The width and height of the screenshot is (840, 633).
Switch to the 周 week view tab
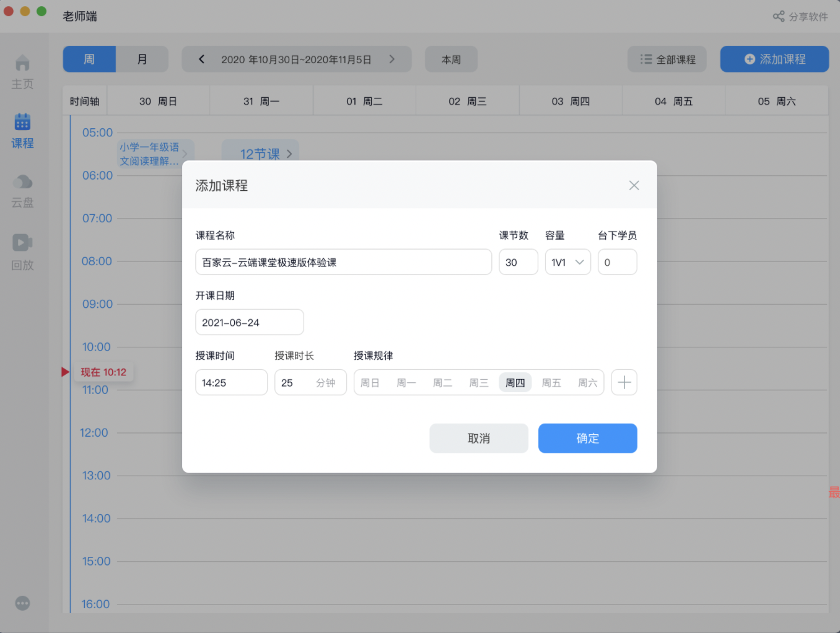pos(89,59)
